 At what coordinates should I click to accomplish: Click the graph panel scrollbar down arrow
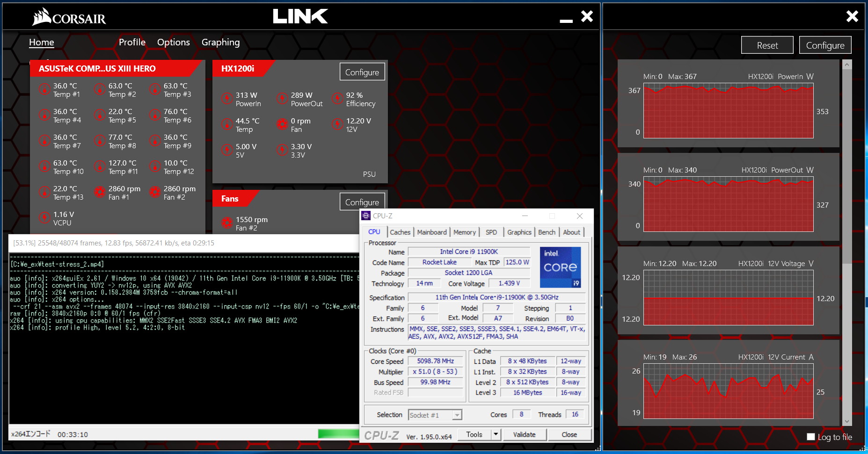(847, 421)
